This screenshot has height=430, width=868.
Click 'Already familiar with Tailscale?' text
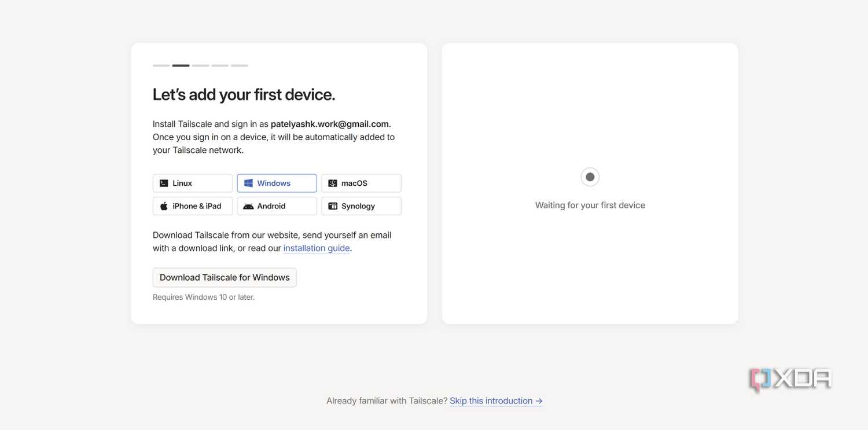tap(387, 400)
